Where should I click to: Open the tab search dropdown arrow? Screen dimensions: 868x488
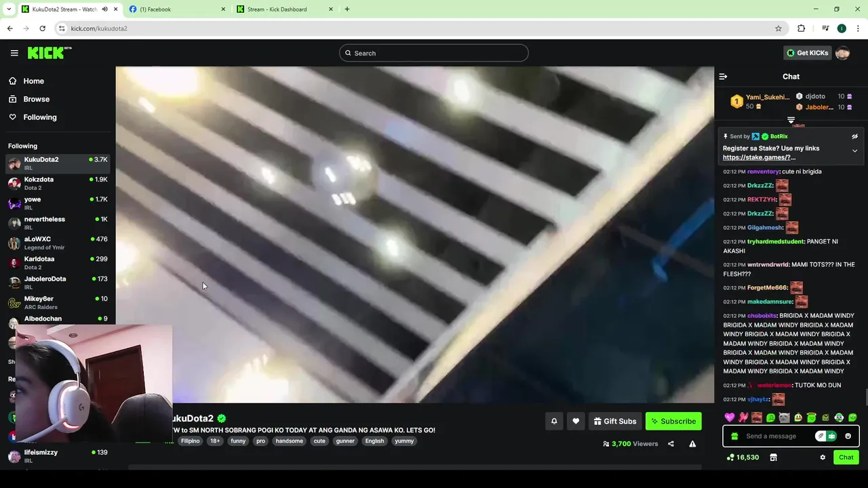(8, 9)
